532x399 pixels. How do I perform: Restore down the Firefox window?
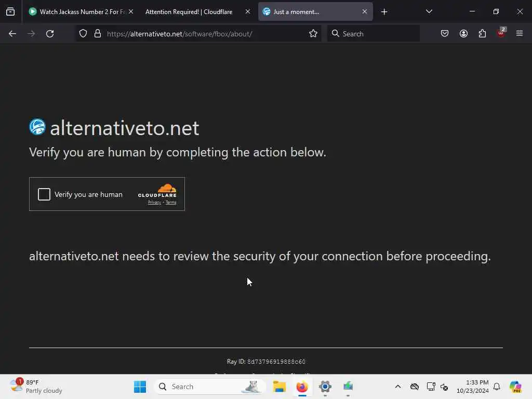[496, 11]
